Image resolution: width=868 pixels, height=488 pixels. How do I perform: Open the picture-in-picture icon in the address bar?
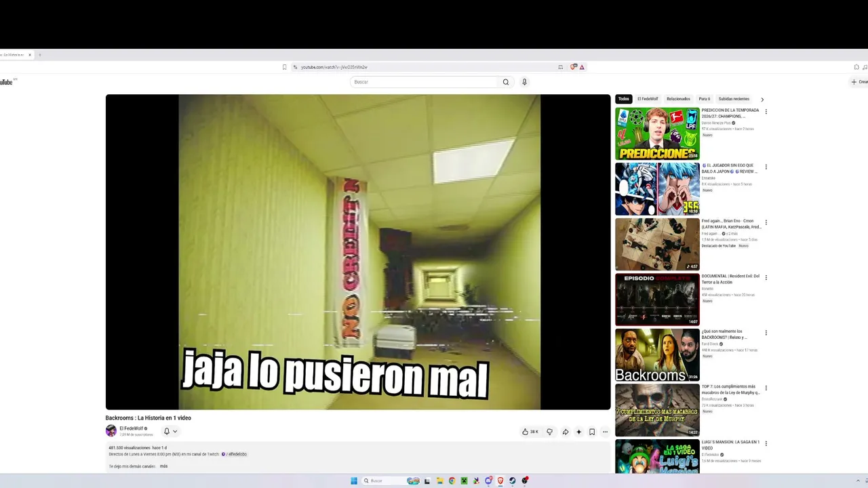coord(561,67)
